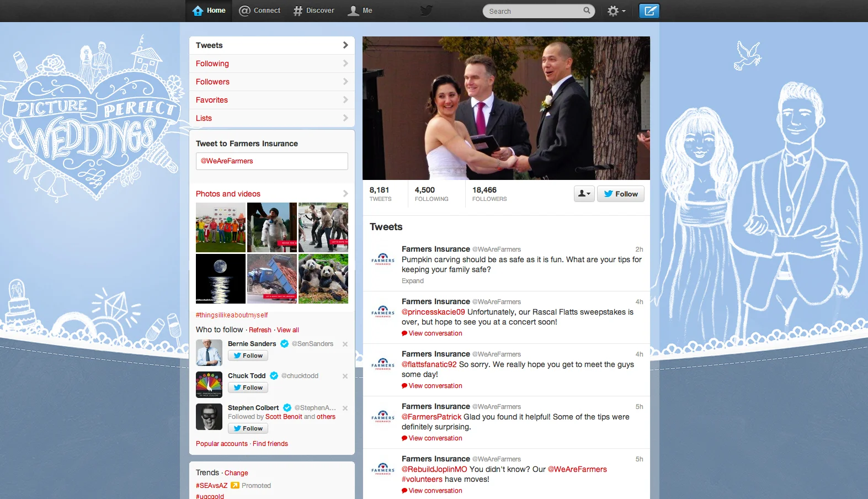Image resolution: width=868 pixels, height=499 pixels.
Task: Change Trends location
Action: [236, 473]
